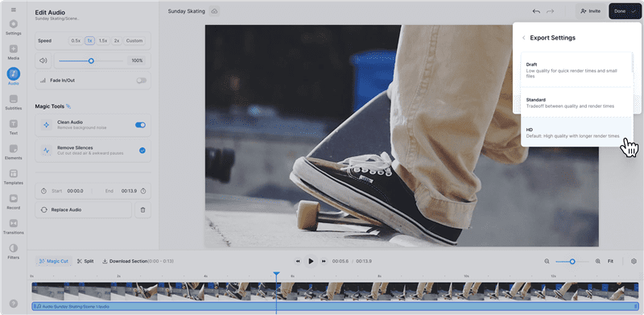Click the stopwatch icon beside End time
The width and height of the screenshot is (644, 315).
coord(143,191)
